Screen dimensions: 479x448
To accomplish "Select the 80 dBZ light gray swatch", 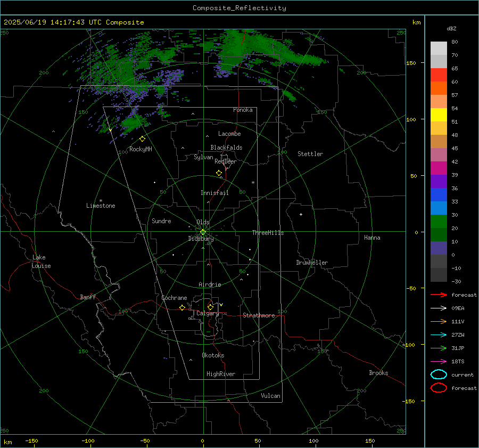I will click(439, 48).
